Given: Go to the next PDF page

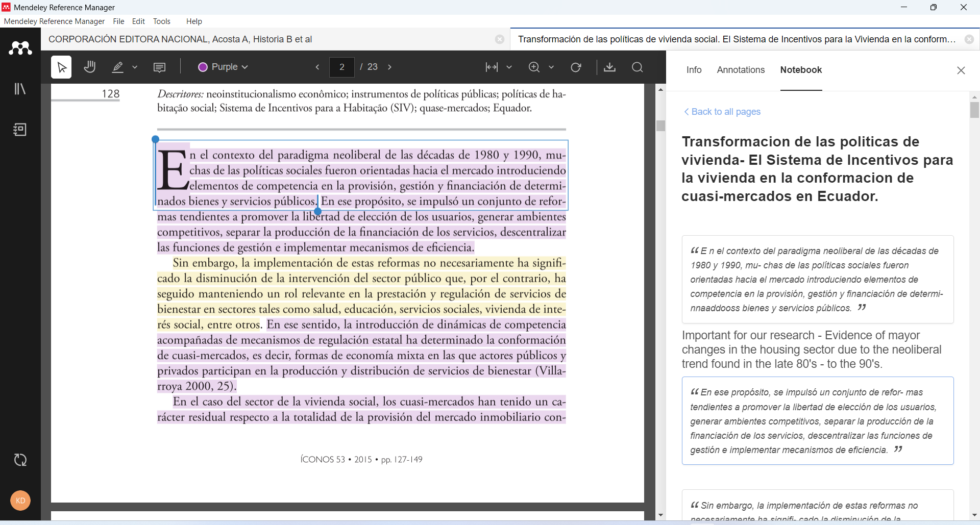Looking at the screenshot, I should pyautogui.click(x=389, y=67).
